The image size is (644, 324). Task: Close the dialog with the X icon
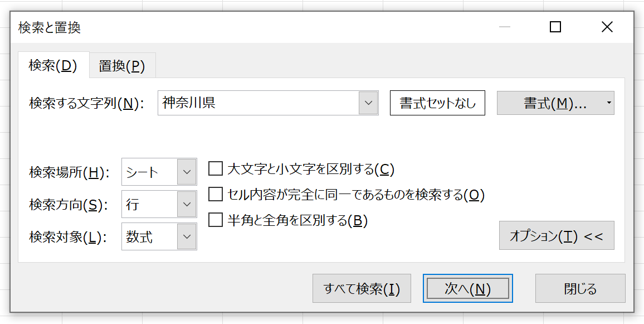tap(607, 27)
